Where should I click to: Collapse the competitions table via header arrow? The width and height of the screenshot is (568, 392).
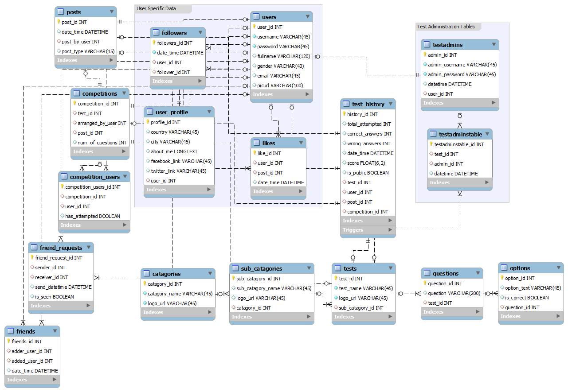(123, 93)
